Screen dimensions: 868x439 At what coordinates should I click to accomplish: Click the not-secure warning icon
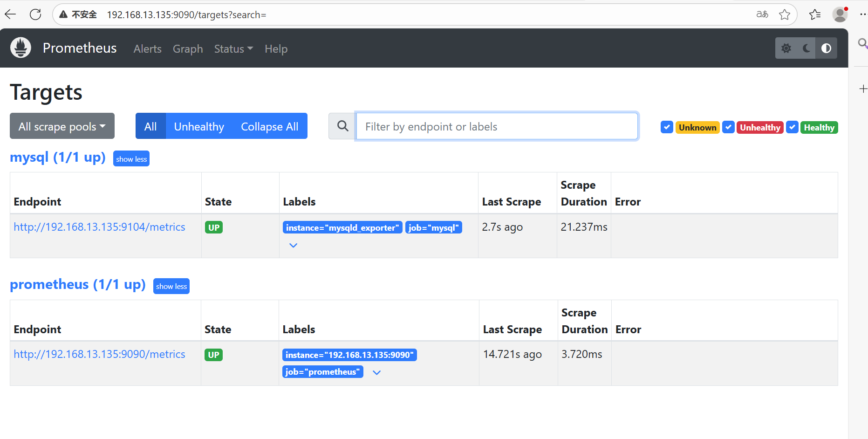coord(63,14)
